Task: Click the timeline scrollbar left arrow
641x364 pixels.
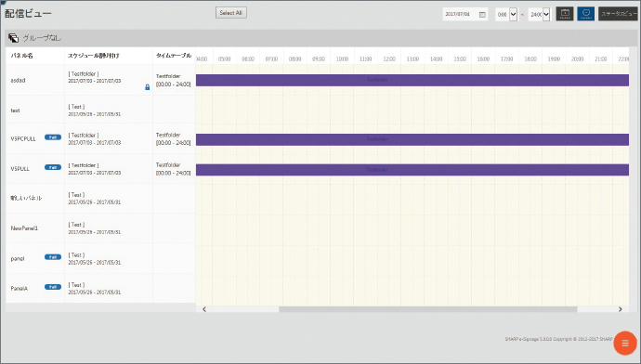Action: 204,309
